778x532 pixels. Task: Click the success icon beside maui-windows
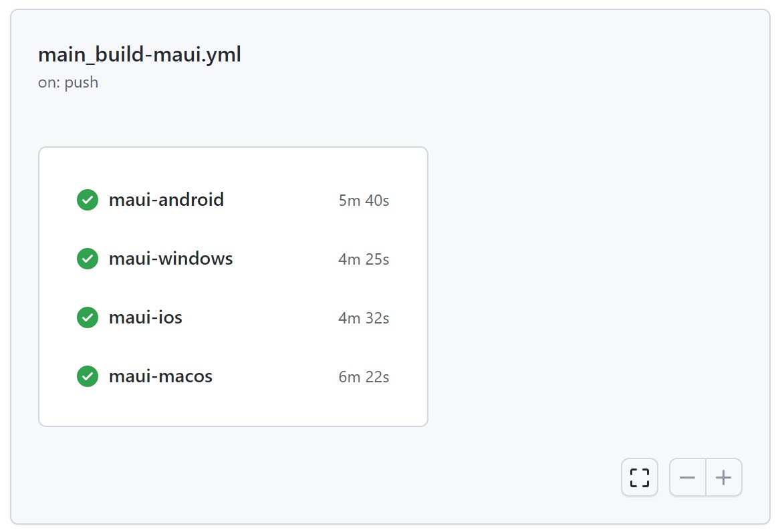87,259
